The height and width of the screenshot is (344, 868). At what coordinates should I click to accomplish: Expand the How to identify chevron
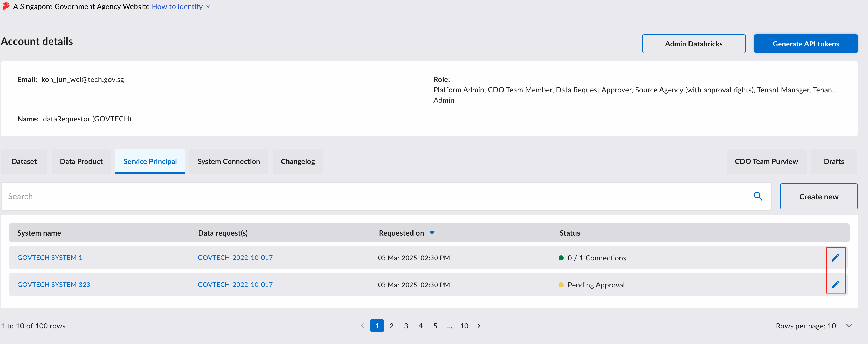(208, 6)
